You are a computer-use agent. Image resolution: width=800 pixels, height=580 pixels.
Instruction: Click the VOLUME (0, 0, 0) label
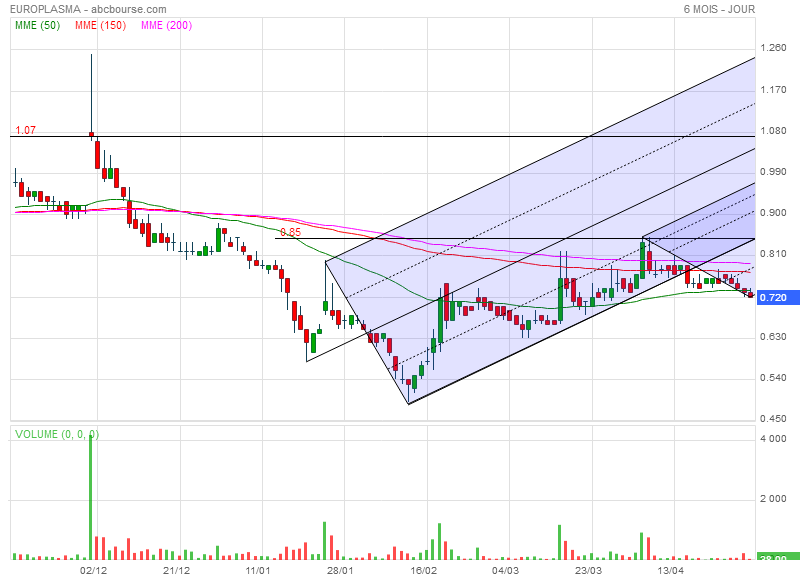[x=57, y=434]
